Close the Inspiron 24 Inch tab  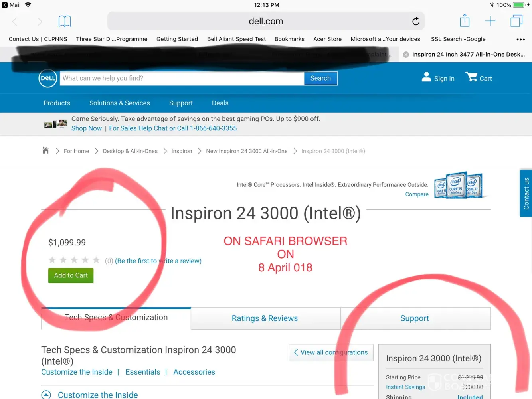click(406, 55)
